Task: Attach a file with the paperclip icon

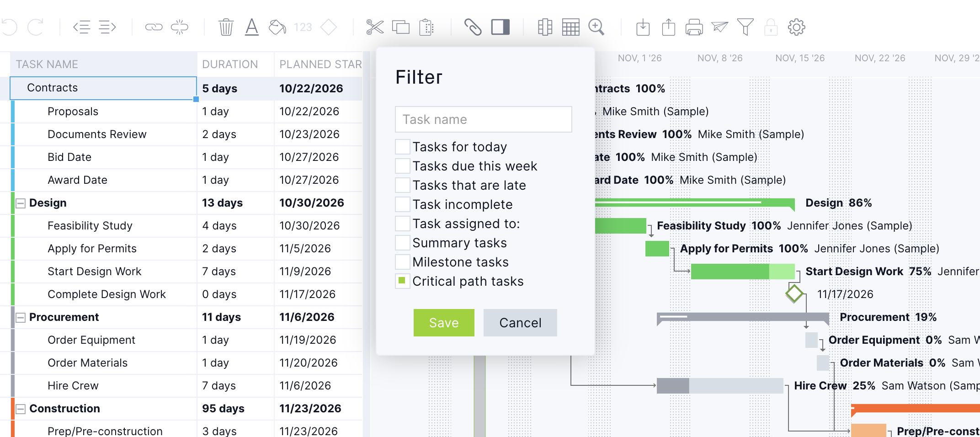Action: point(473,27)
